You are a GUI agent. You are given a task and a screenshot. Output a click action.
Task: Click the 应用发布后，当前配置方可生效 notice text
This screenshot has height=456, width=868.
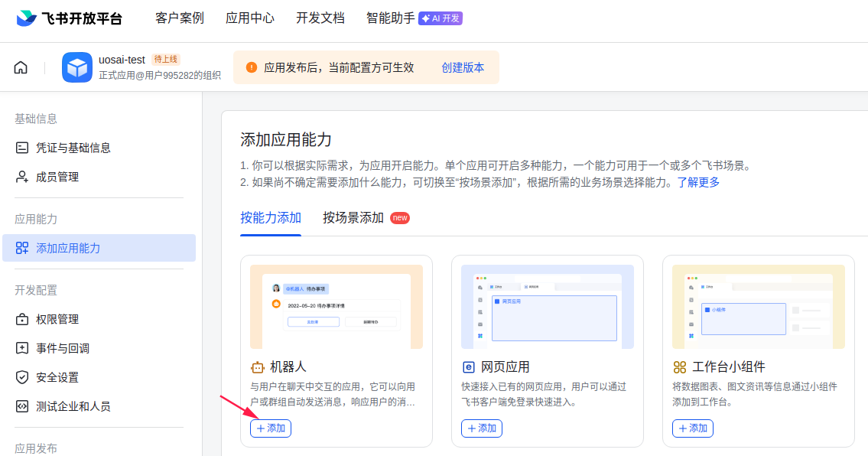point(339,67)
